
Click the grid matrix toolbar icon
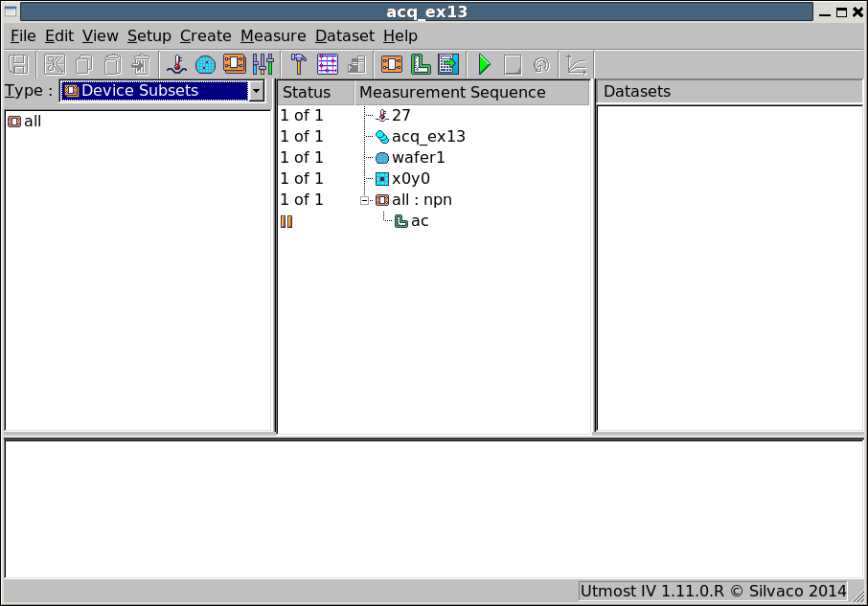click(x=328, y=65)
